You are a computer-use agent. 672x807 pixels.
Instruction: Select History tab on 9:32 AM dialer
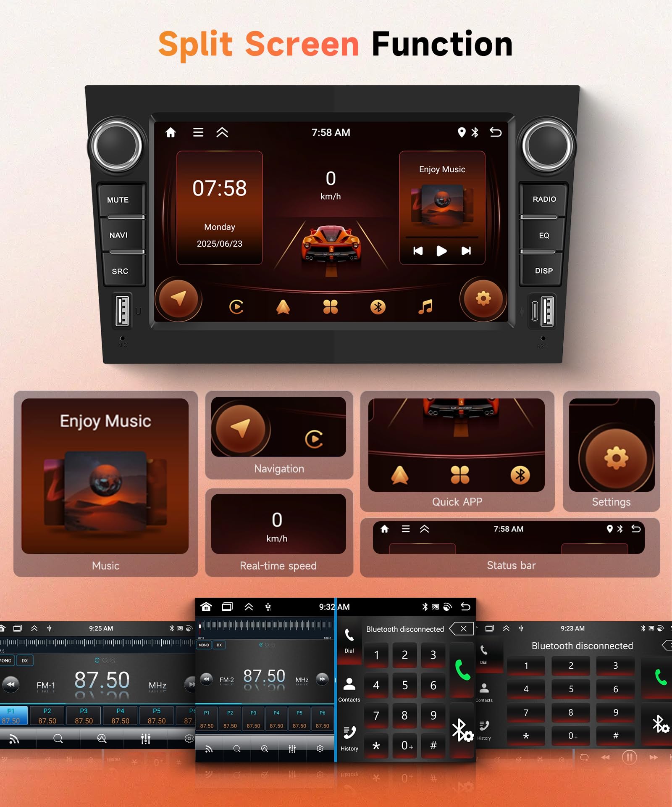click(349, 739)
